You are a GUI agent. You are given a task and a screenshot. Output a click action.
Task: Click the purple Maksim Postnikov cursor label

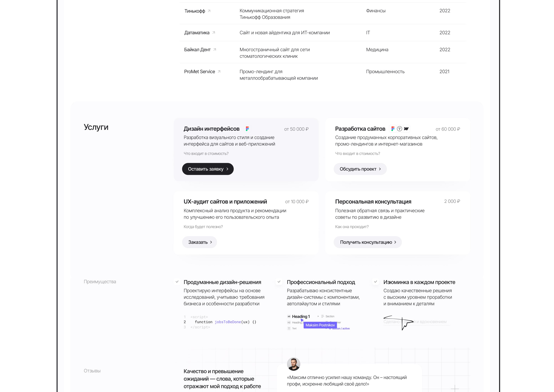(320, 325)
